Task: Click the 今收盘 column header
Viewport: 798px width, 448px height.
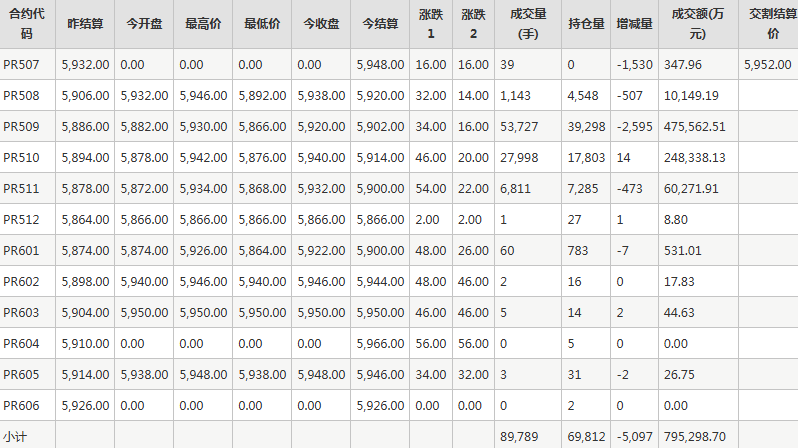Action: tap(321, 24)
